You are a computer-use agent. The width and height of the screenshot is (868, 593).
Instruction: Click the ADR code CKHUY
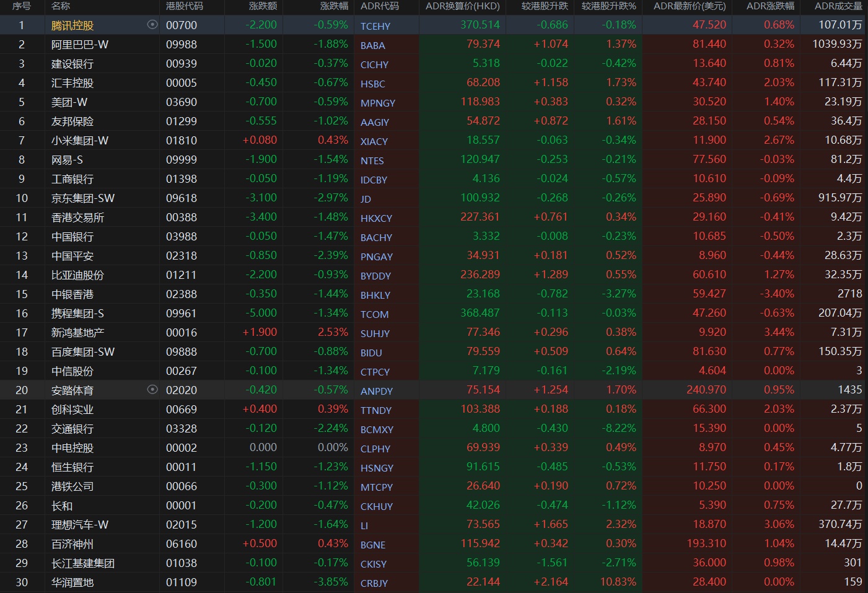point(377,506)
